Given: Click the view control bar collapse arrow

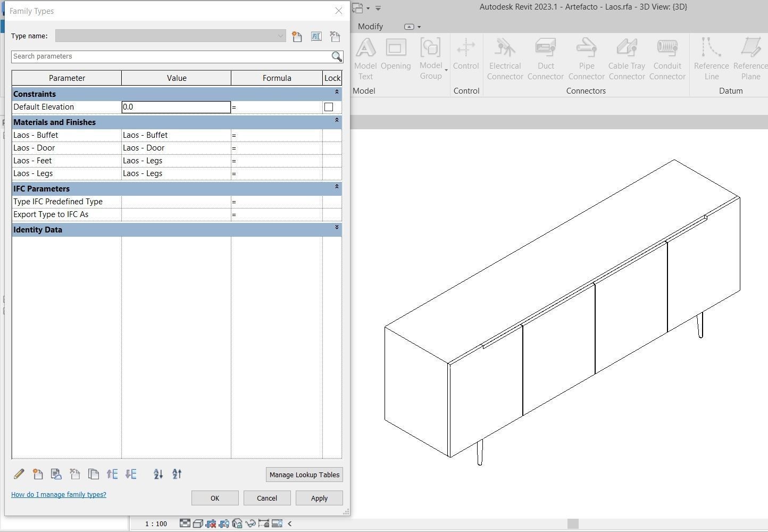Looking at the screenshot, I should click(x=289, y=523).
